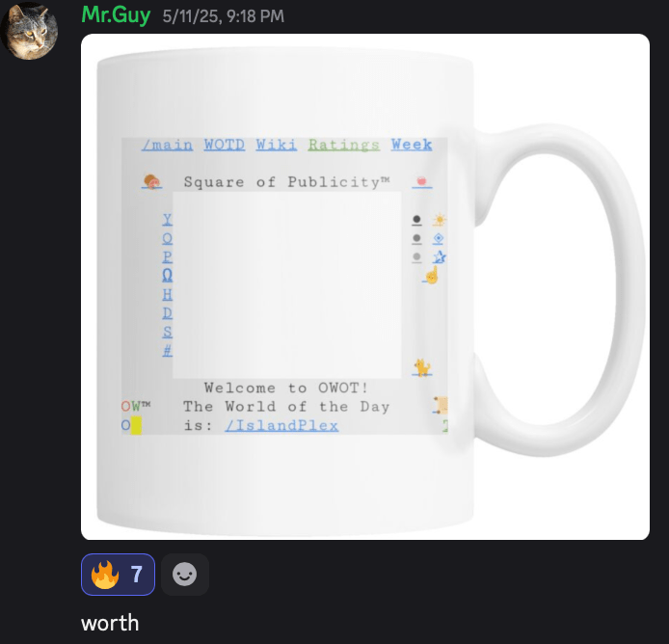Viewport: 669px width, 644px height.
Task: Click the scroll emoji icon
Action: point(442,405)
